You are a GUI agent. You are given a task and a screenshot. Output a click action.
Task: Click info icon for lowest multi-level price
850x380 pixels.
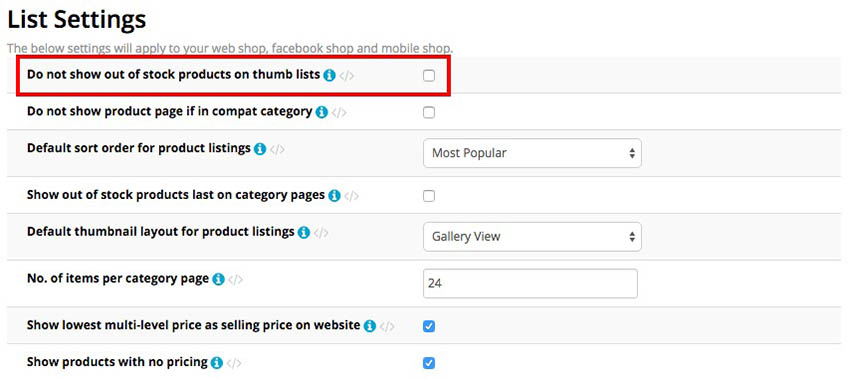[x=370, y=326]
